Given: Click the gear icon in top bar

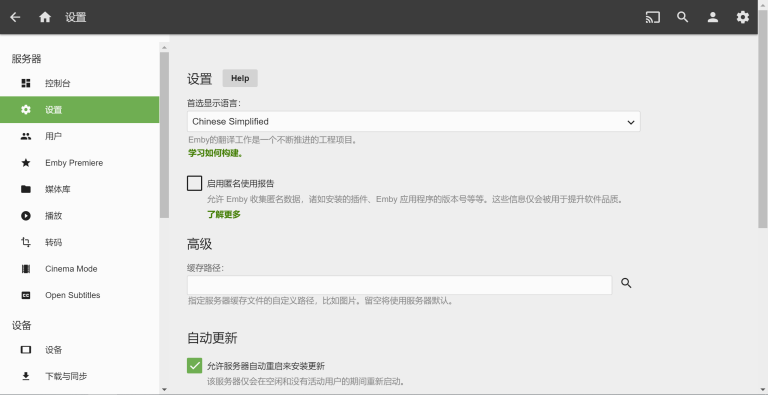Looking at the screenshot, I should tap(743, 17).
